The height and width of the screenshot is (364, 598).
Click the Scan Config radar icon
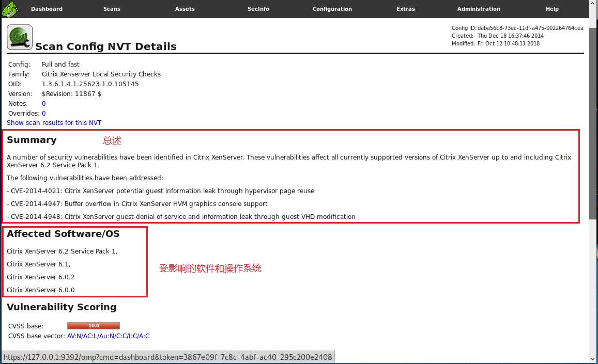coord(20,37)
